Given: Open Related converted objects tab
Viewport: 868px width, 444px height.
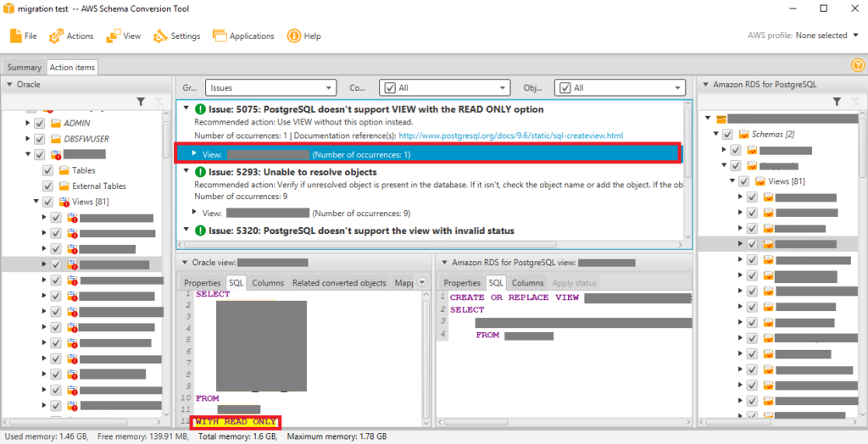Looking at the screenshot, I should (x=339, y=283).
